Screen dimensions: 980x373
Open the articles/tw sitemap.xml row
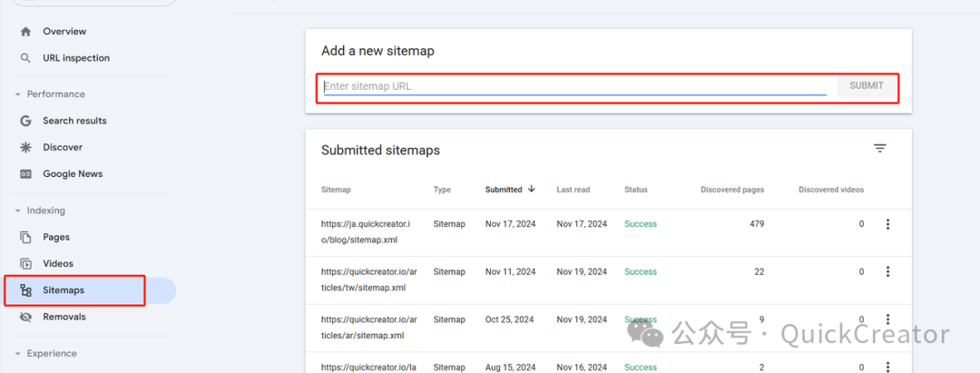pyautogui.click(x=367, y=280)
